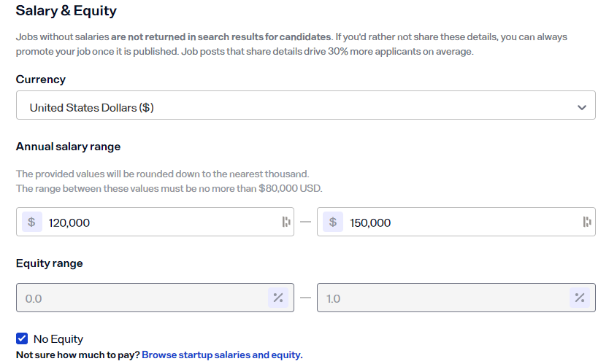Expand the currency list using the chevron arrow
The height and width of the screenshot is (364, 609).
581,107
